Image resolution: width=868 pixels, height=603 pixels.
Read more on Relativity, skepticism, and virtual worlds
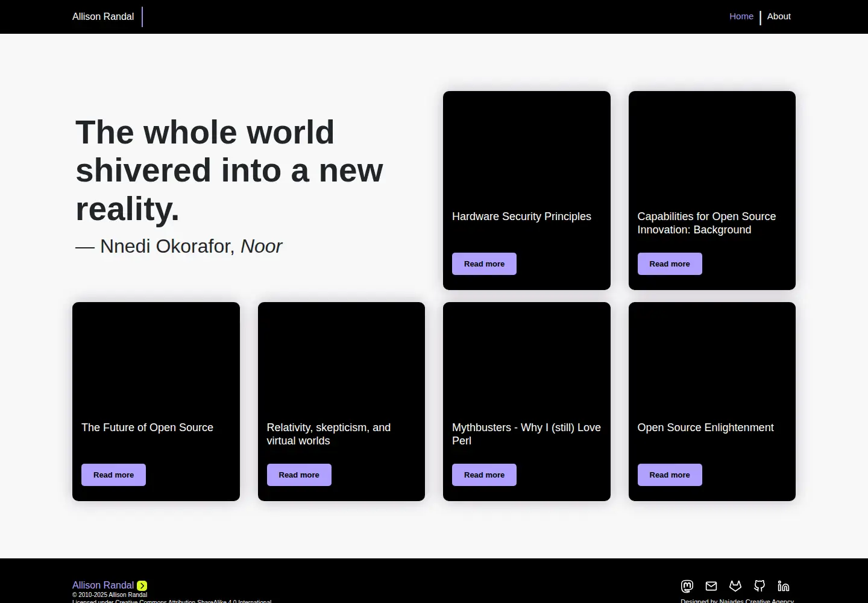tap(299, 475)
